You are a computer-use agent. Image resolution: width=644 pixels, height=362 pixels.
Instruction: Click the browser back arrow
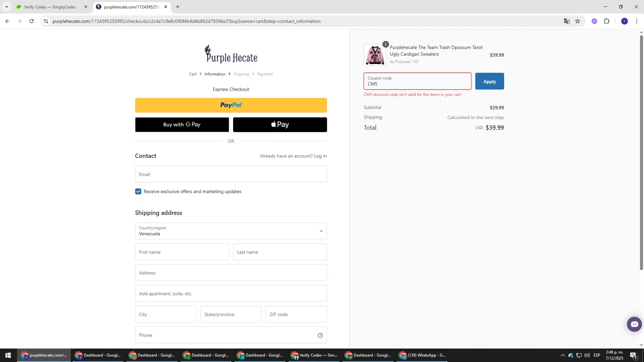(7, 21)
